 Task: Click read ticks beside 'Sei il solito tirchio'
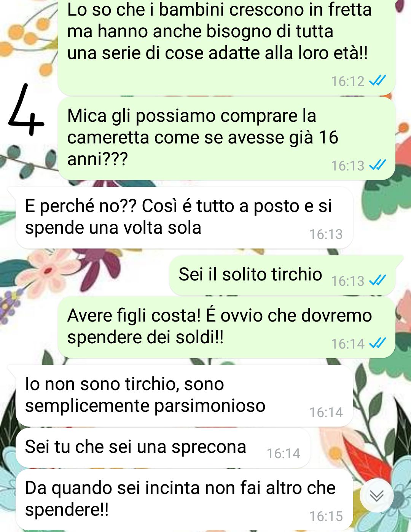[x=378, y=280]
